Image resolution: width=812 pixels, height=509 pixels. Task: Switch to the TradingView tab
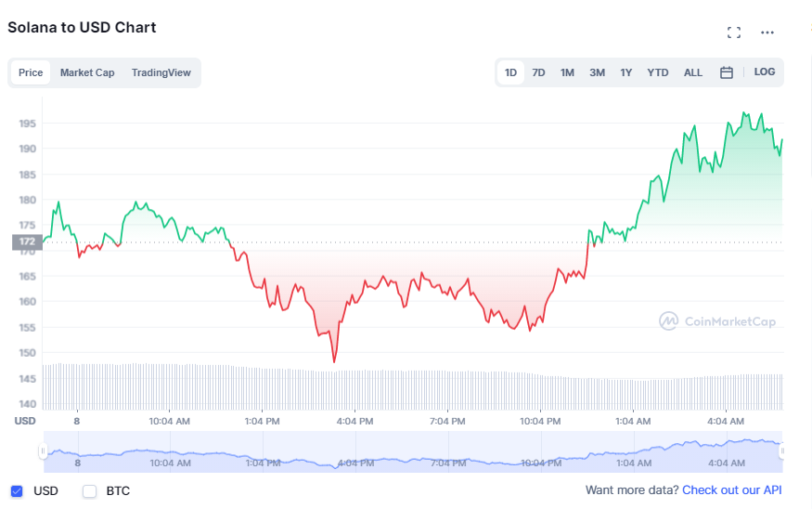coord(161,72)
